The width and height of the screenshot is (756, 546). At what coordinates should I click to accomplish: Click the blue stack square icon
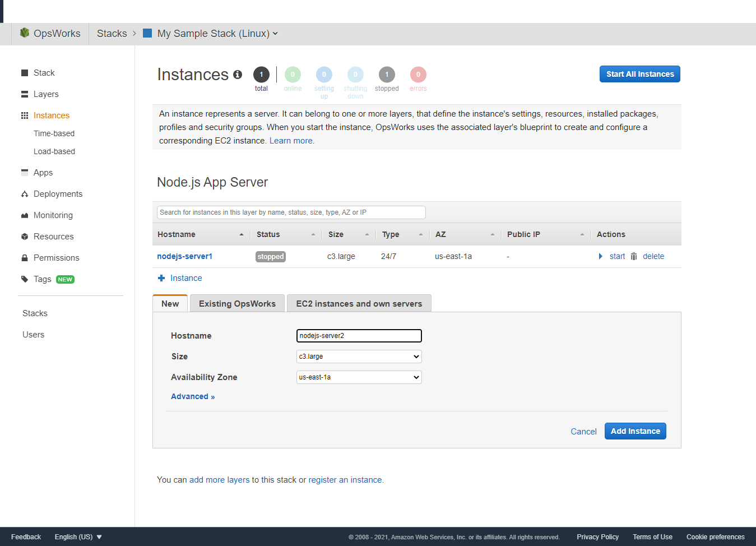pyautogui.click(x=147, y=33)
